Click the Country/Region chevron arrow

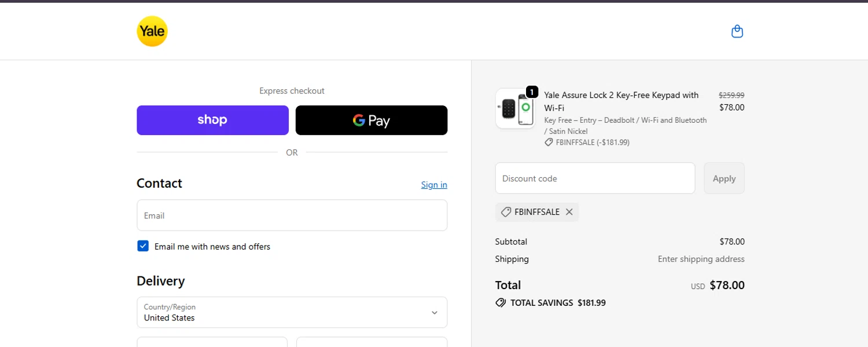tap(435, 313)
